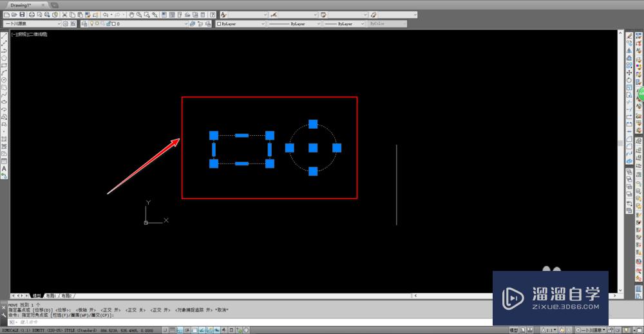The height and width of the screenshot is (334, 644).
Task: Click Make Object's Layer Current icon
Action: (192, 24)
